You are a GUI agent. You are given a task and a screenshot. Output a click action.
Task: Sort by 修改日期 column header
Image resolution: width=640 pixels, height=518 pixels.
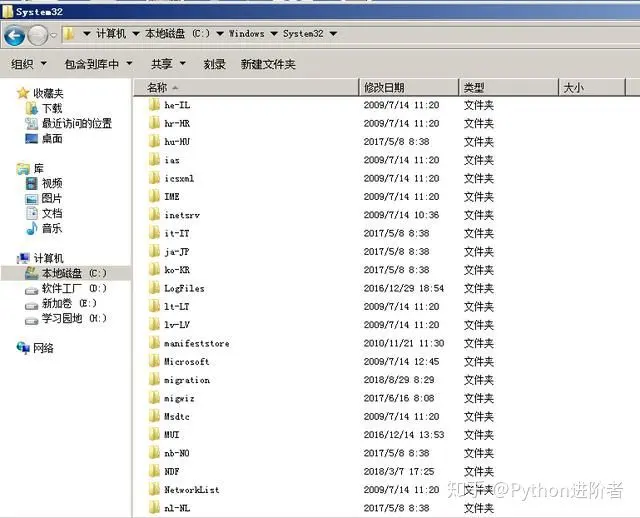[409, 87]
